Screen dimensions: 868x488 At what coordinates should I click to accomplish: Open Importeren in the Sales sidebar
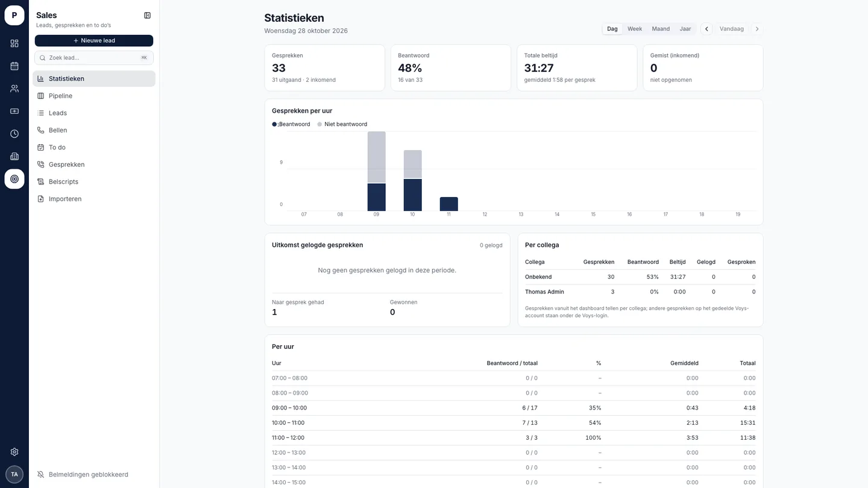94,199
